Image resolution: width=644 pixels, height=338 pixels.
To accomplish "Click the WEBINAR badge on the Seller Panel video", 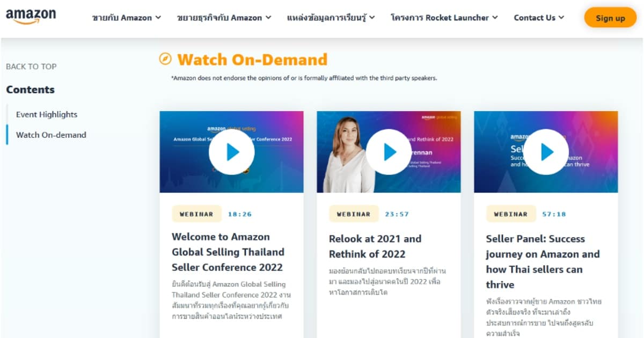I will [511, 213].
